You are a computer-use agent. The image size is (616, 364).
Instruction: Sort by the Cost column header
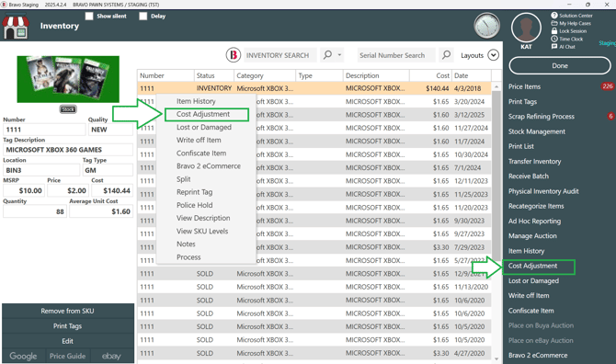(x=430, y=75)
